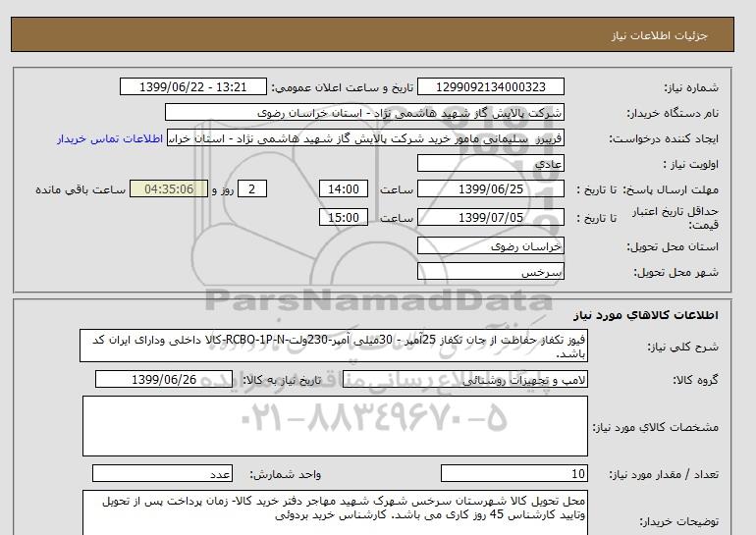Click the buyer organization name field

pos(364,112)
